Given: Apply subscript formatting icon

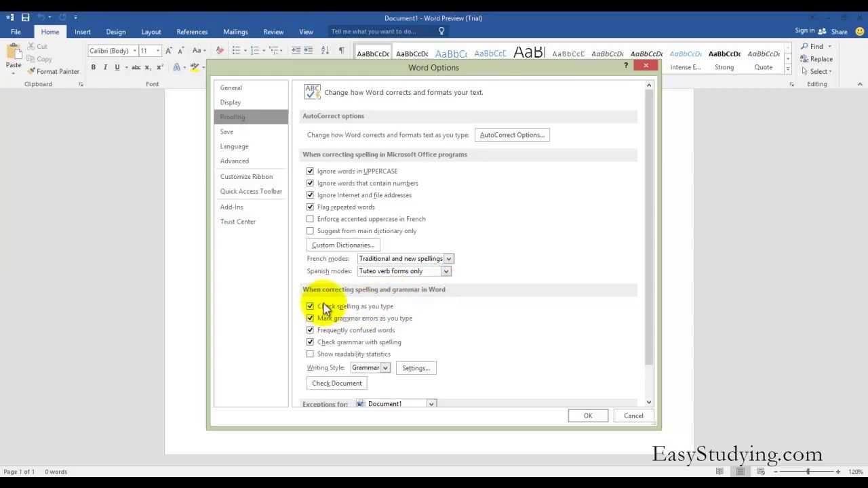Looking at the screenshot, I should pyautogui.click(x=149, y=67).
